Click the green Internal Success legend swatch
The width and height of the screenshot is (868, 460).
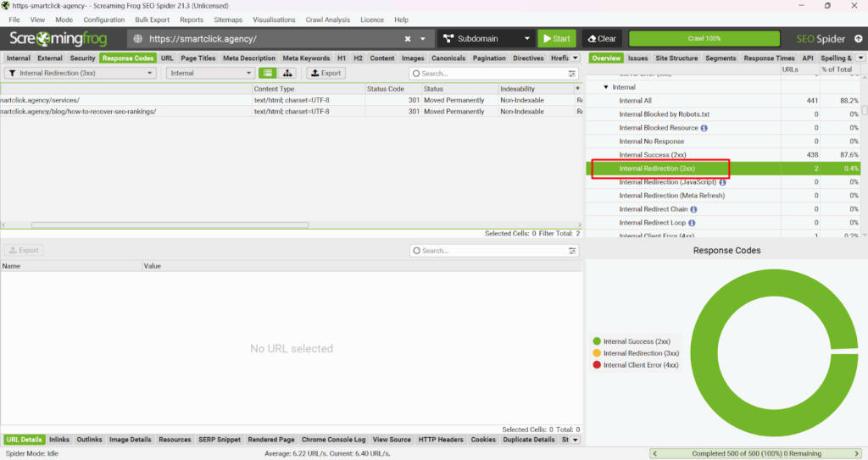597,341
